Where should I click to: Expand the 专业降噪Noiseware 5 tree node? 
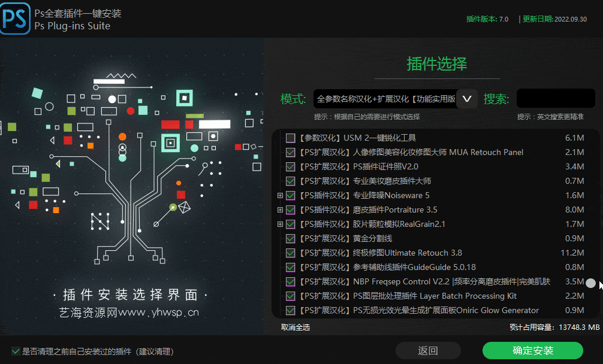tap(280, 195)
